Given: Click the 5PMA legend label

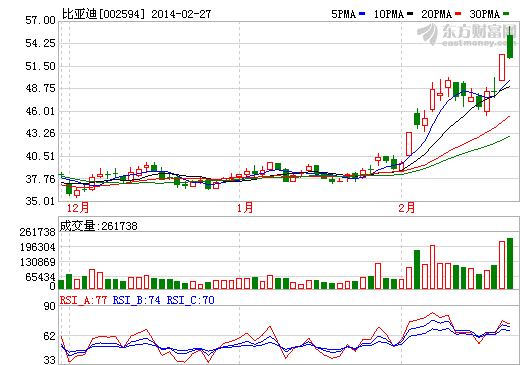Looking at the screenshot, I should [343, 14].
